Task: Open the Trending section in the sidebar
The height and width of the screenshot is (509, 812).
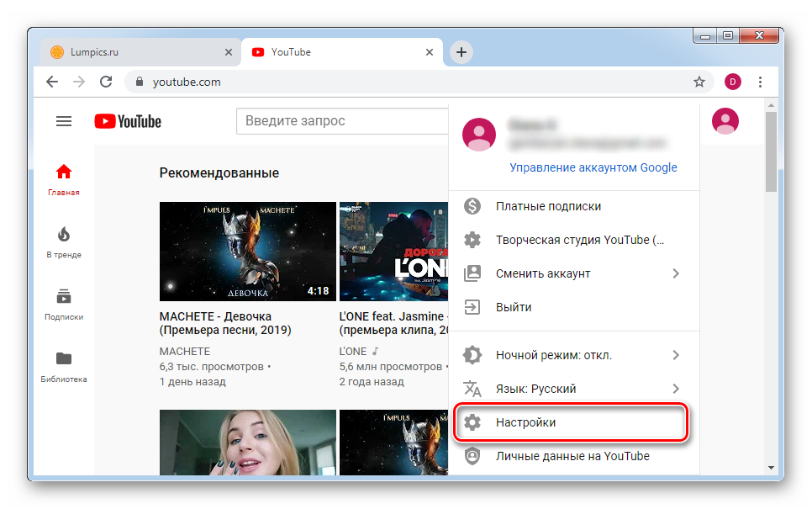Action: (x=64, y=241)
